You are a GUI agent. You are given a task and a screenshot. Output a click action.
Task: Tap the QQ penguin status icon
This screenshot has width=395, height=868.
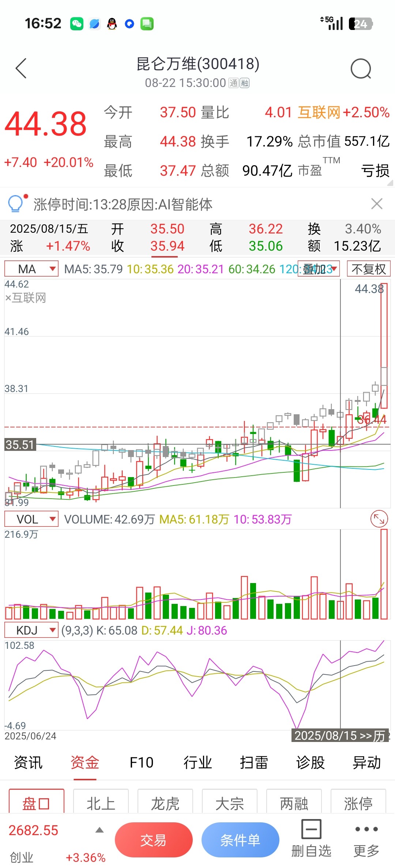pos(112,24)
